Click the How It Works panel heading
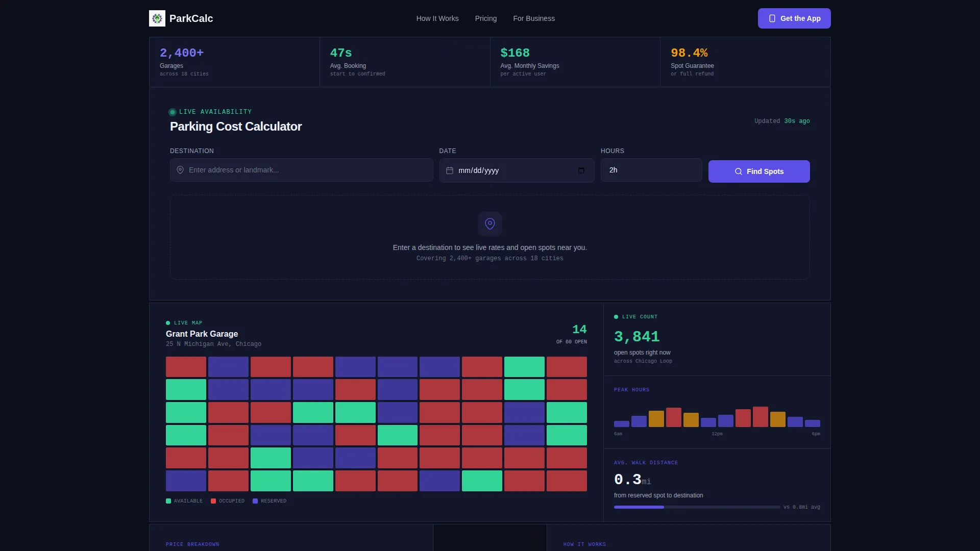 (584, 544)
